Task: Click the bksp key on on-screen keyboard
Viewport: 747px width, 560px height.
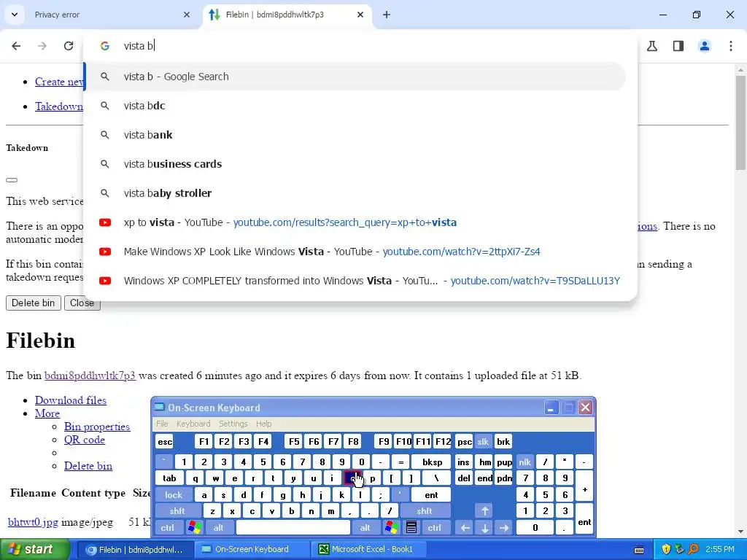Action: tap(432, 462)
